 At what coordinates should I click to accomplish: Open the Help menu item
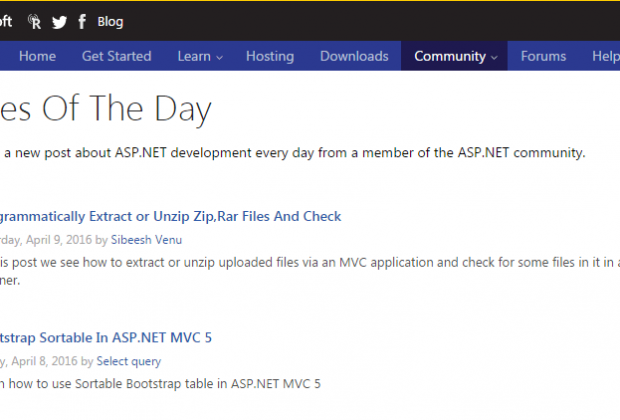click(606, 56)
